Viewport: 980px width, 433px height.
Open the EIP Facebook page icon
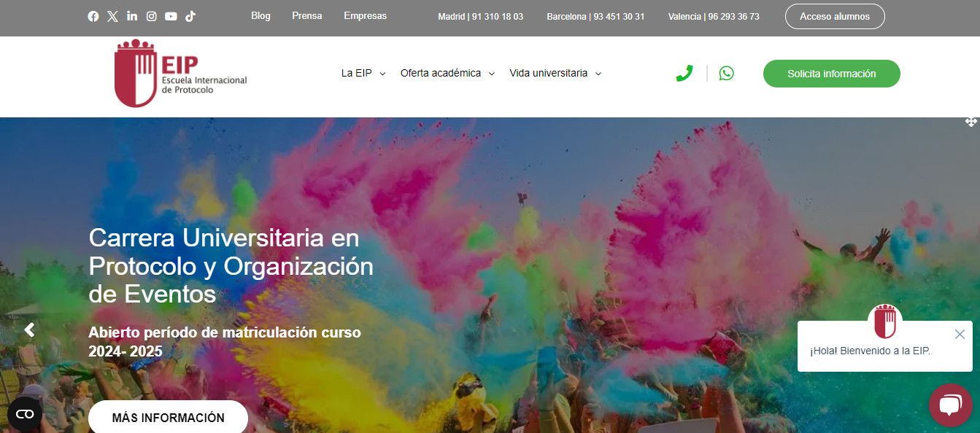[93, 16]
